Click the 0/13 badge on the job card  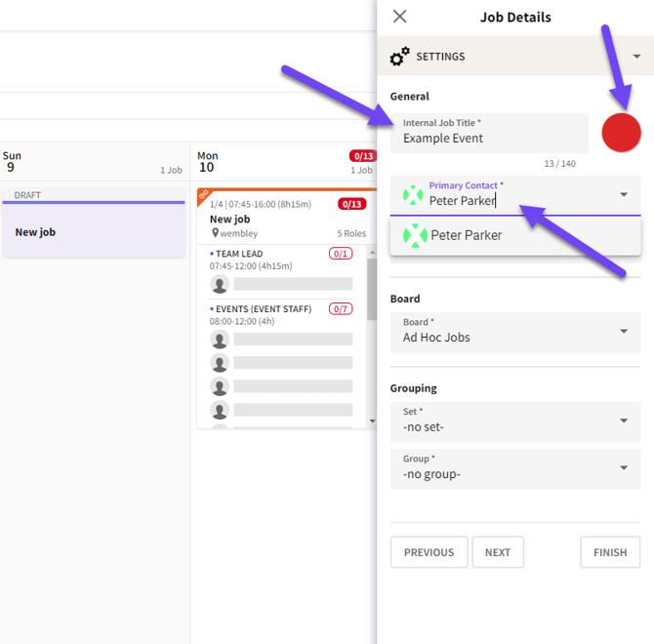tap(351, 204)
